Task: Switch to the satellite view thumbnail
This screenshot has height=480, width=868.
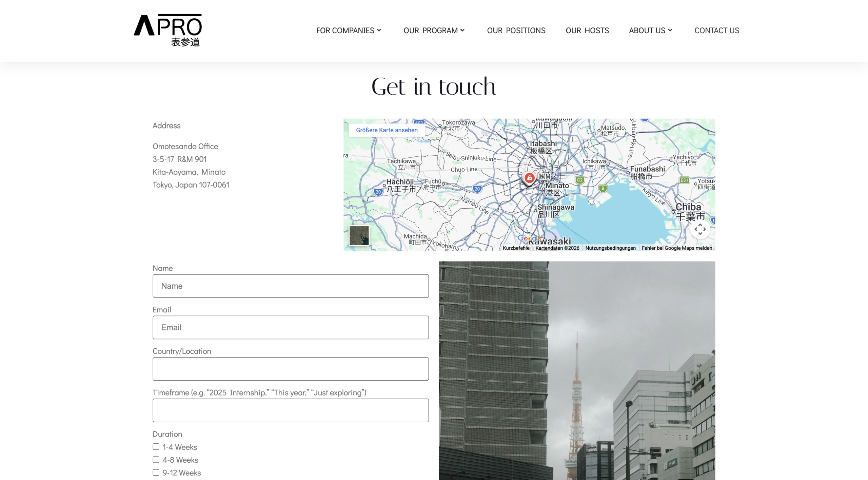Action: pyautogui.click(x=359, y=235)
